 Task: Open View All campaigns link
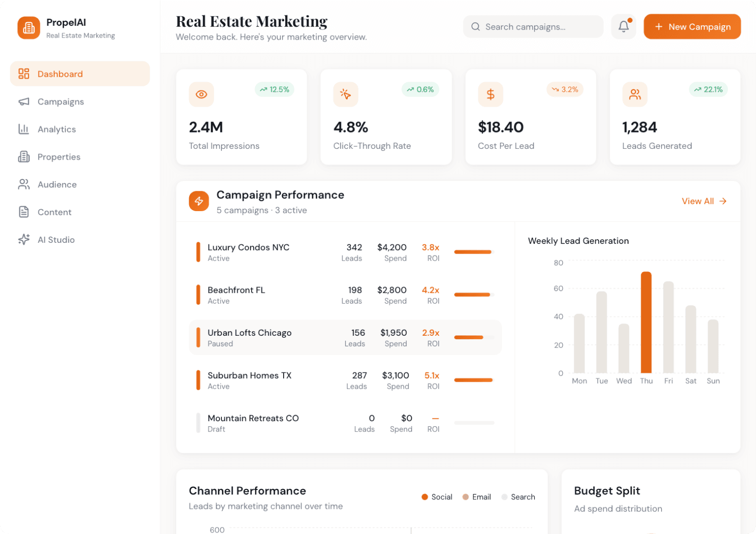704,201
